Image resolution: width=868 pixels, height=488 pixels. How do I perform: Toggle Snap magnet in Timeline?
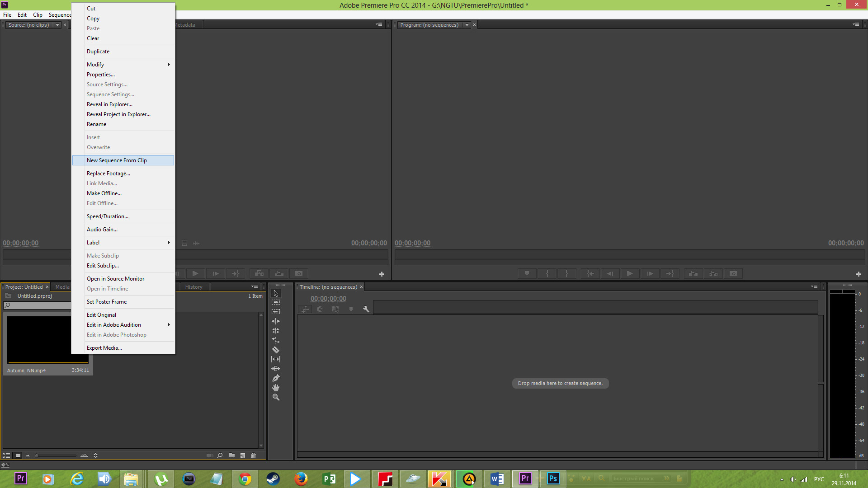[x=320, y=310]
